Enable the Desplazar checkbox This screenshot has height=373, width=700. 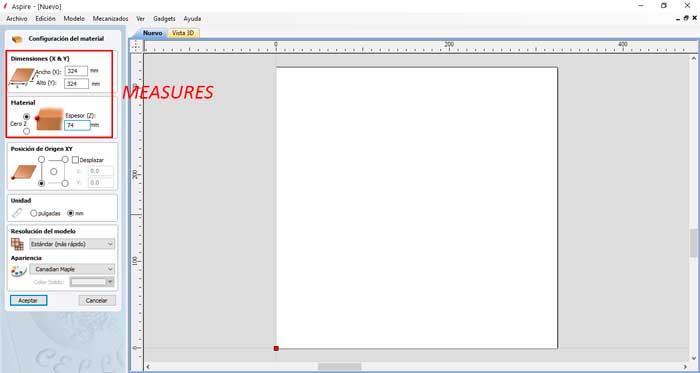click(x=75, y=160)
